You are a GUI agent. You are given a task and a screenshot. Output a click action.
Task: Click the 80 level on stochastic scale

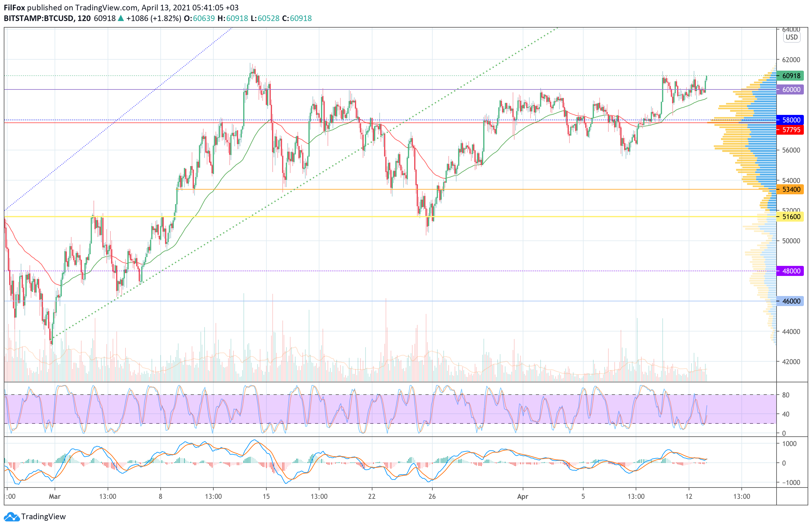(x=786, y=395)
